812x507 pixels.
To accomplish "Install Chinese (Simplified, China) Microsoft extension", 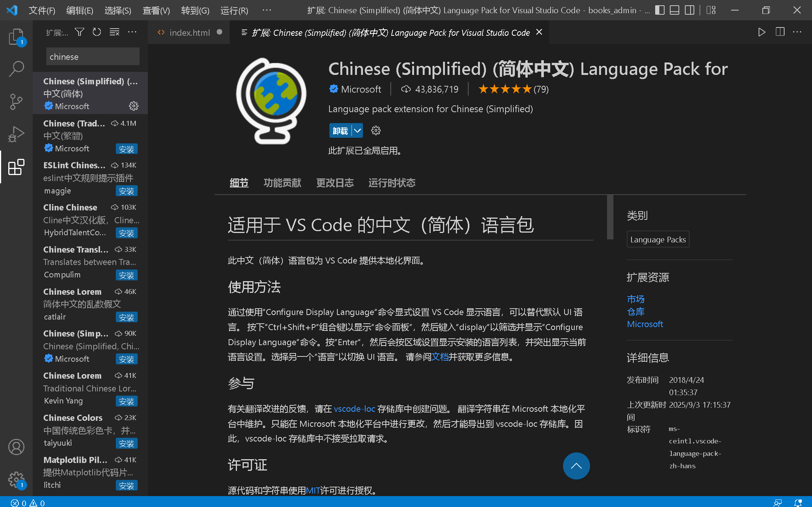I will [x=126, y=359].
